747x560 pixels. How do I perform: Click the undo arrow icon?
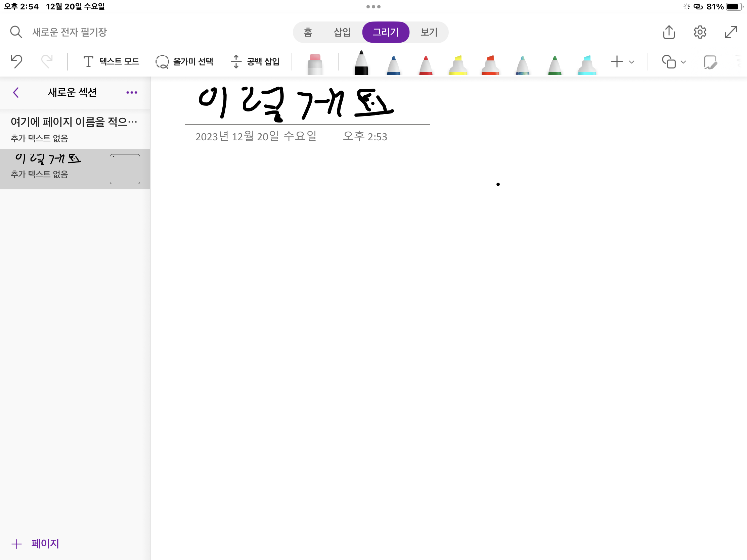point(16,61)
